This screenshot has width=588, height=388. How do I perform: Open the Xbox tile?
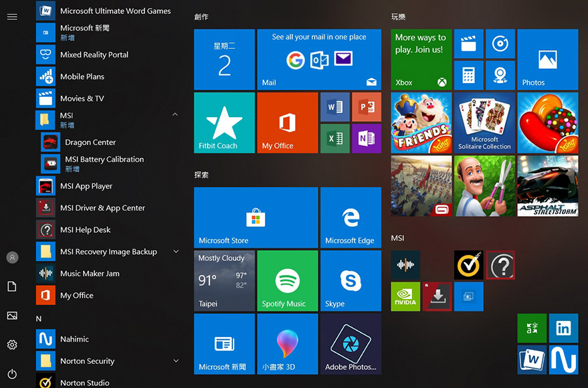pyautogui.click(x=421, y=60)
